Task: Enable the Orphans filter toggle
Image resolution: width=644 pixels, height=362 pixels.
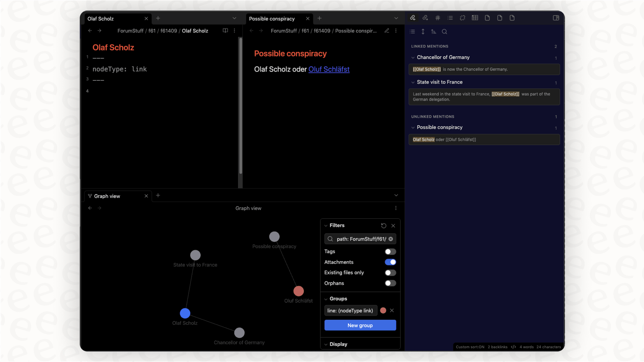Action: click(x=390, y=283)
